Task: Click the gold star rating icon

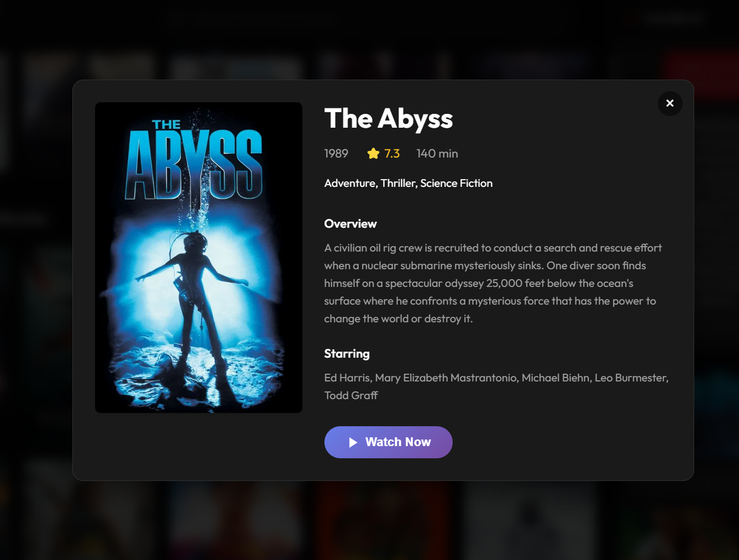Action: pos(373,154)
